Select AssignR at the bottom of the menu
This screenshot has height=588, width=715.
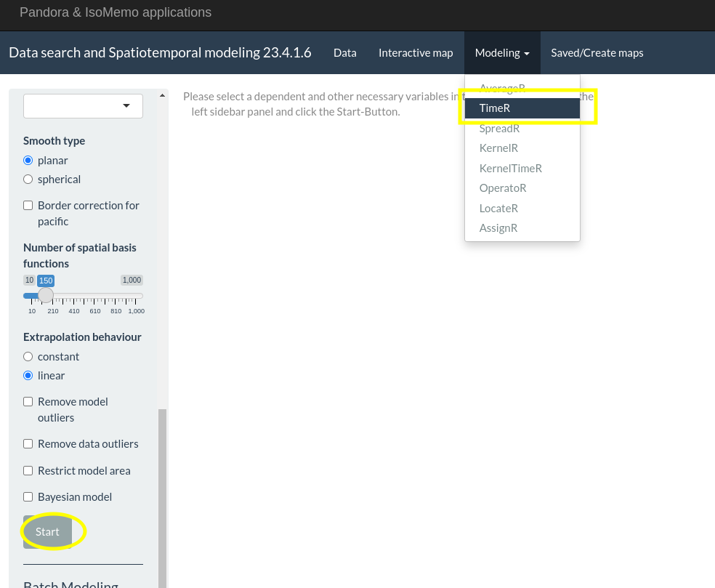coord(498,227)
